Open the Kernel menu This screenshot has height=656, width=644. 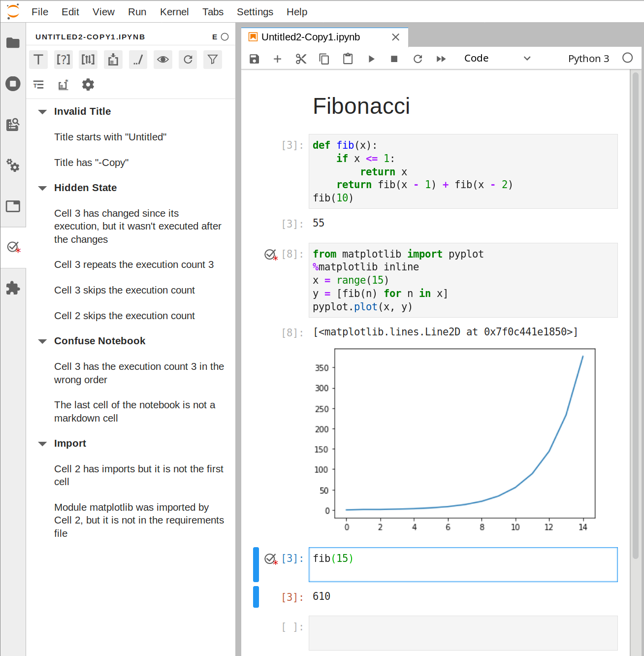(174, 12)
